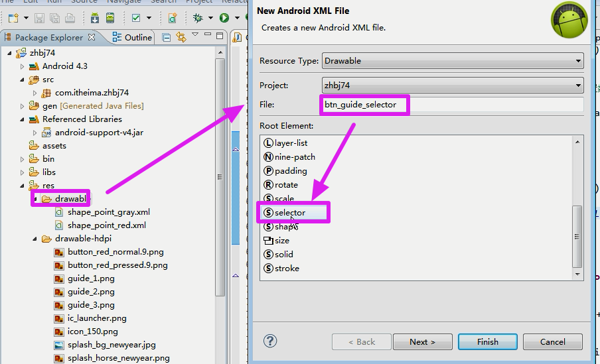Click the File name input field
The image size is (600, 364).
coord(453,105)
